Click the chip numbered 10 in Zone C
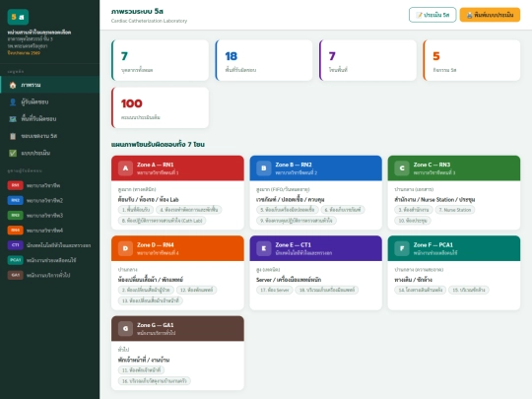The image size is (532, 399). point(413,221)
